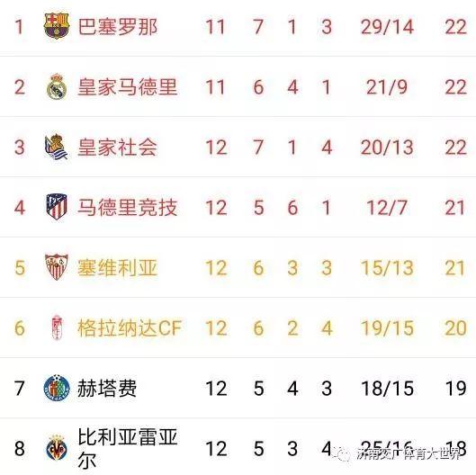Viewport: 476px width, 475px height.
Task: Click the Sevilla club crest
Action: pyautogui.click(x=57, y=267)
